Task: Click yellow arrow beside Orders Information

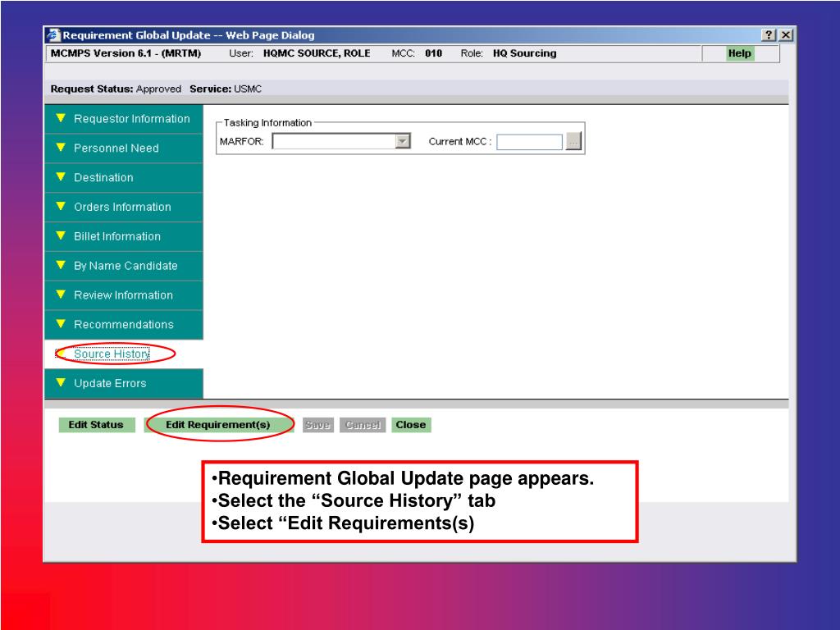Action: pos(61,206)
